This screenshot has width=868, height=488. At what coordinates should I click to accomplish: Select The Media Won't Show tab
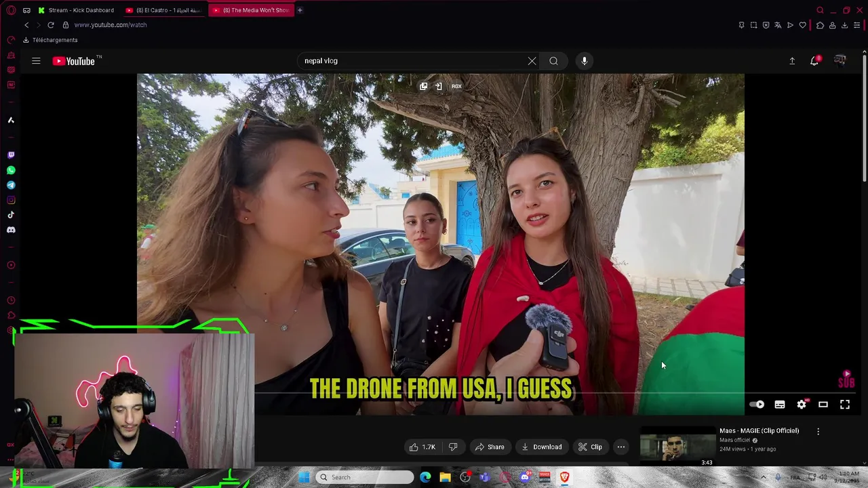tap(251, 10)
